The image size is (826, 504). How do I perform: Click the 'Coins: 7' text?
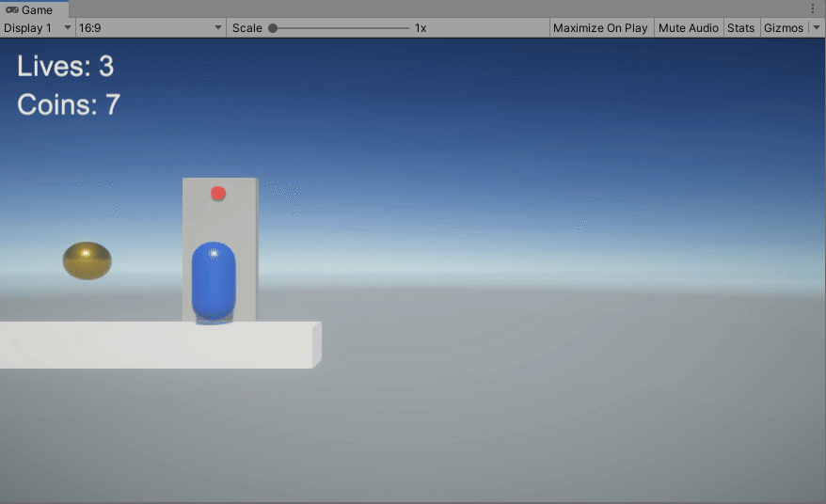click(x=69, y=104)
